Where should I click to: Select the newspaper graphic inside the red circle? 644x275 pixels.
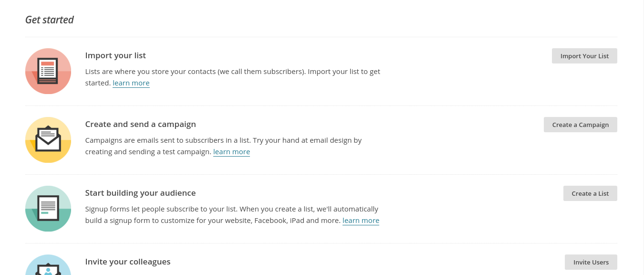(48, 71)
